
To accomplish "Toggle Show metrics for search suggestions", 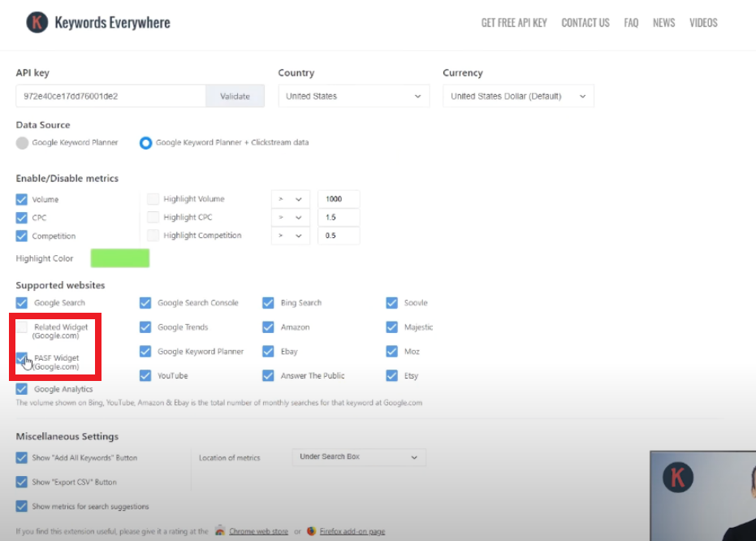I will (x=22, y=506).
